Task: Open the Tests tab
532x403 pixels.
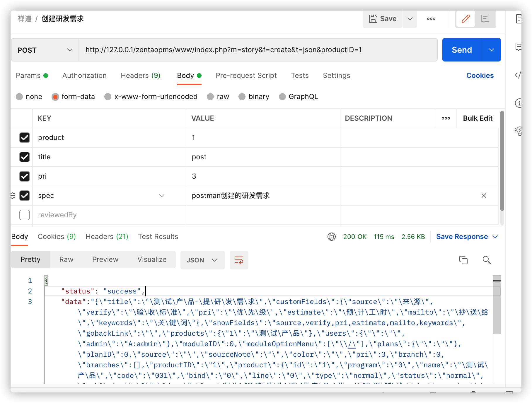Action: click(300, 76)
